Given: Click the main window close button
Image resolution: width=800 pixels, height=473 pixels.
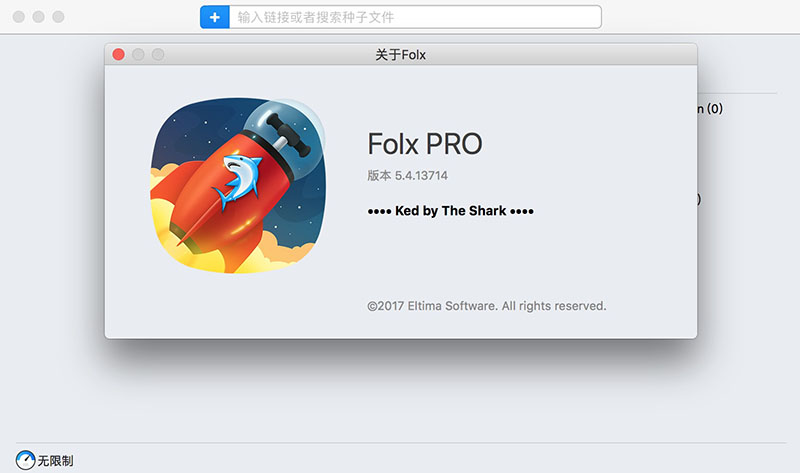Looking at the screenshot, I should click(18, 17).
